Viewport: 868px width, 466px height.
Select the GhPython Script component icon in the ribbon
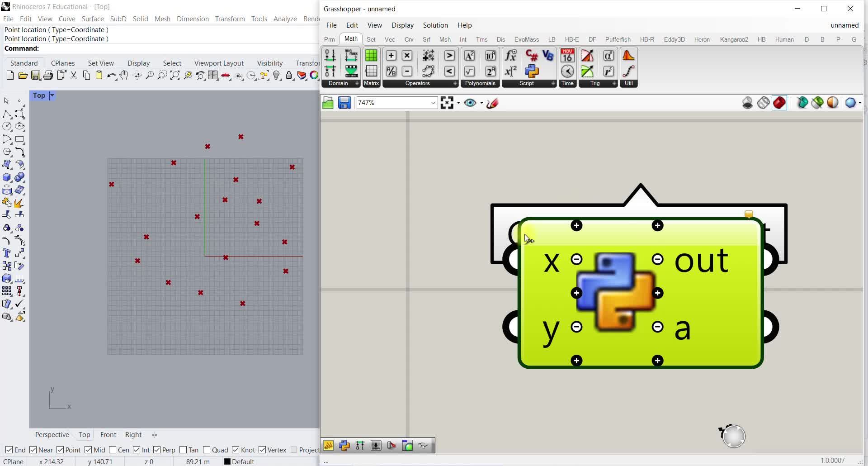pyautogui.click(x=532, y=71)
